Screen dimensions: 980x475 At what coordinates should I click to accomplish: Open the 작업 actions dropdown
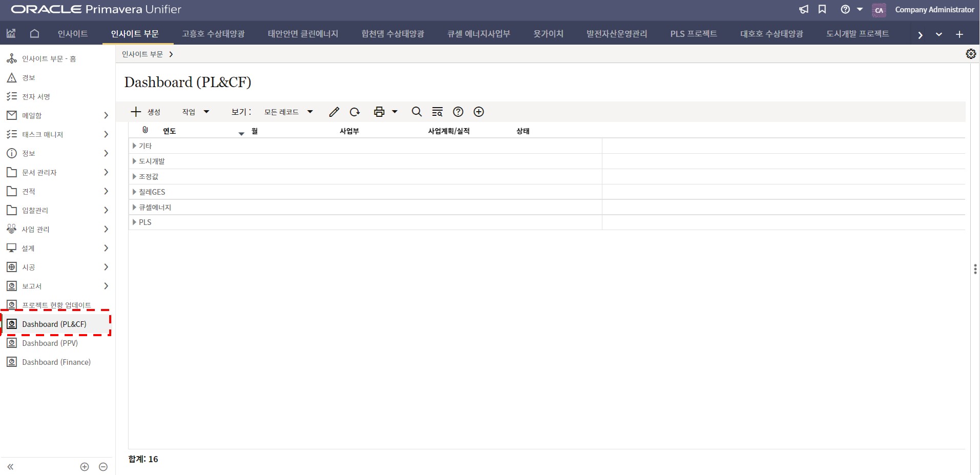195,112
